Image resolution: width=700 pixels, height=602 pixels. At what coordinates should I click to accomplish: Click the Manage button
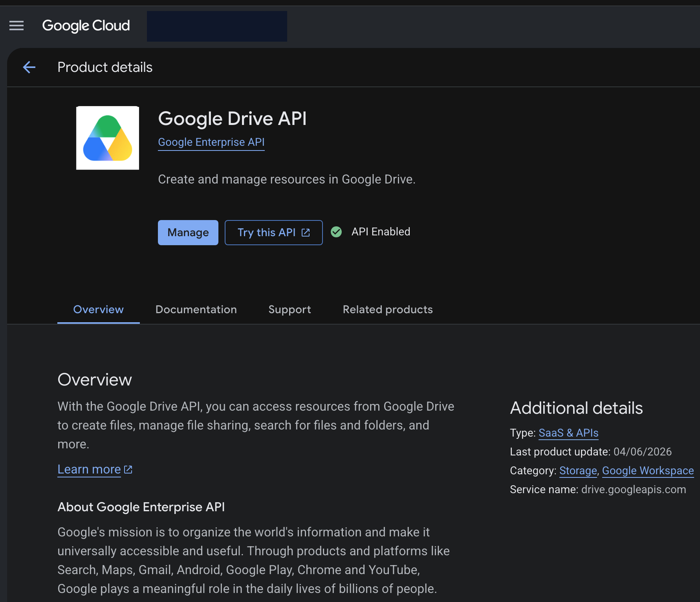tap(188, 232)
